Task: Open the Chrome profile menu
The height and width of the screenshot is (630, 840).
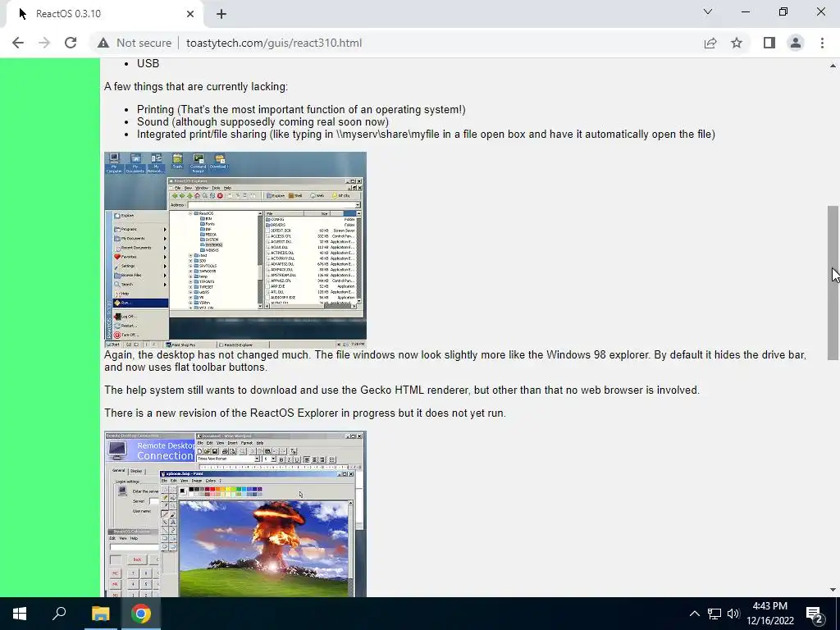Action: click(796, 43)
